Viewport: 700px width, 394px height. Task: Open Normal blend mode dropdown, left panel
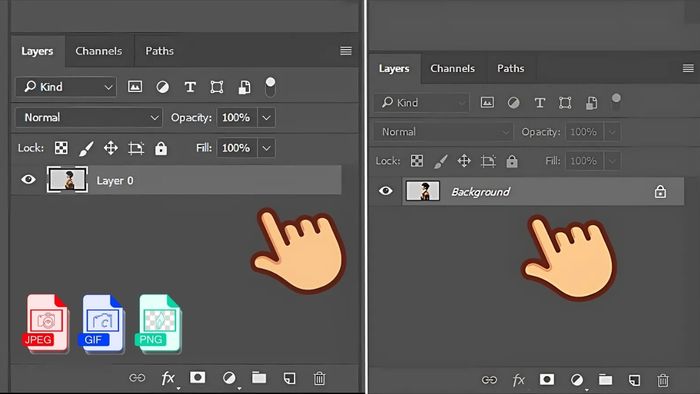(89, 117)
